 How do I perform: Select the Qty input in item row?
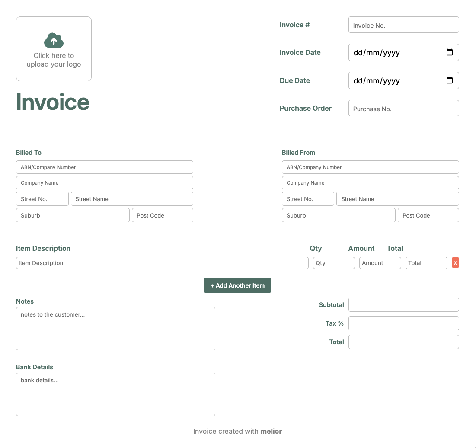tap(333, 263)
